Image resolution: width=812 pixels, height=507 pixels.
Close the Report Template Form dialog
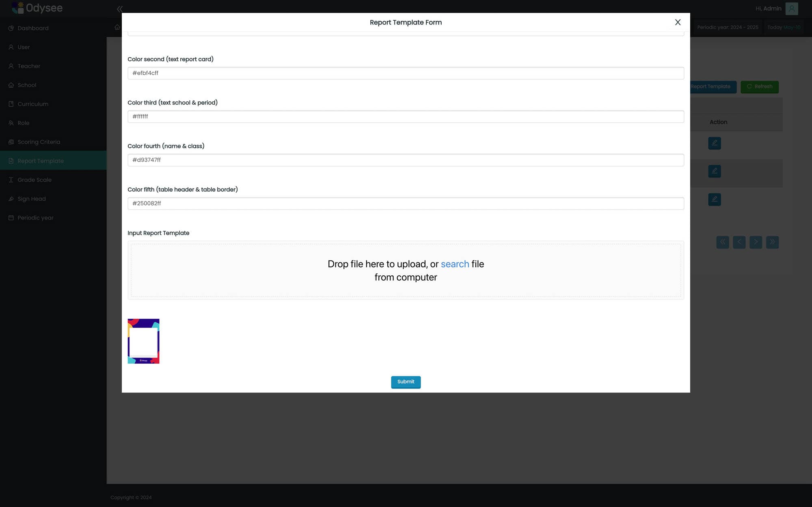coord(678,22)
